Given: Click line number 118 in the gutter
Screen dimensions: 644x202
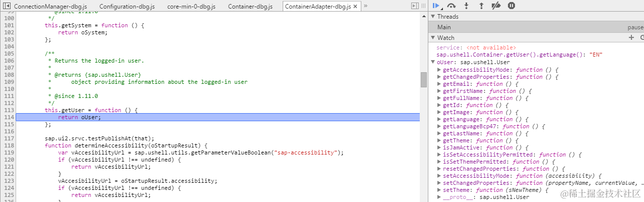Looking at the screenshot, I should (8, 145).
